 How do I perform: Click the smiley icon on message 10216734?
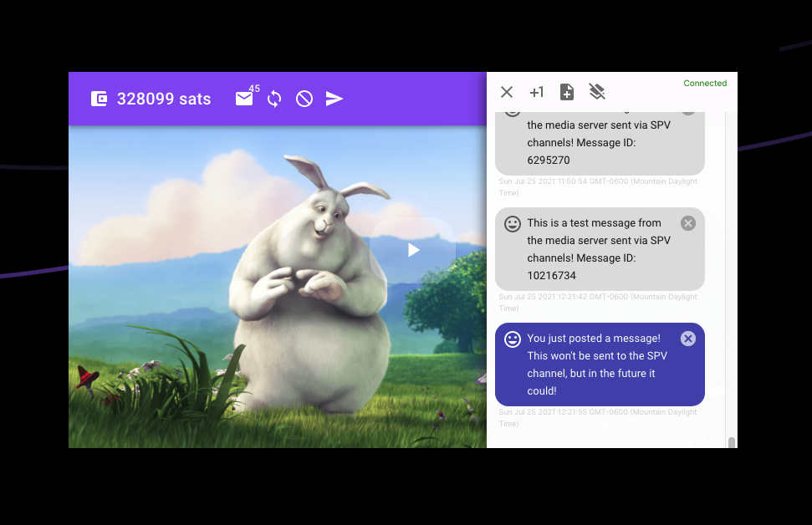point(513,224)
